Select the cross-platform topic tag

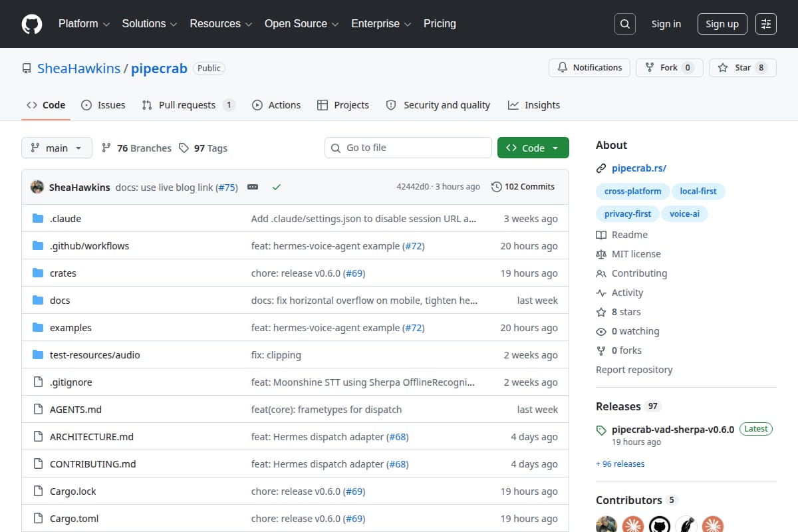[x=632, y=192]
